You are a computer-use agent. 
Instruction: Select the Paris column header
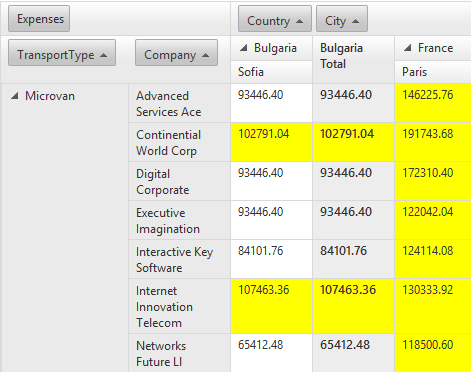point(433,72)
